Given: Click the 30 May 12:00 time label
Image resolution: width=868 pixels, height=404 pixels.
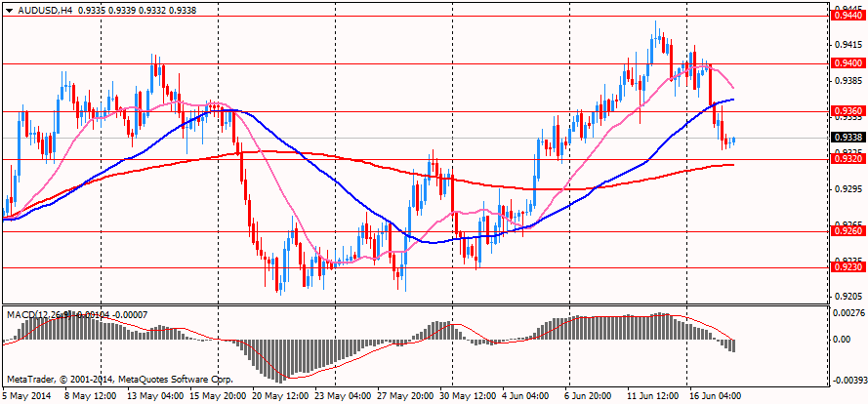Looking at the screenshot, I should [x=470, y=396].
